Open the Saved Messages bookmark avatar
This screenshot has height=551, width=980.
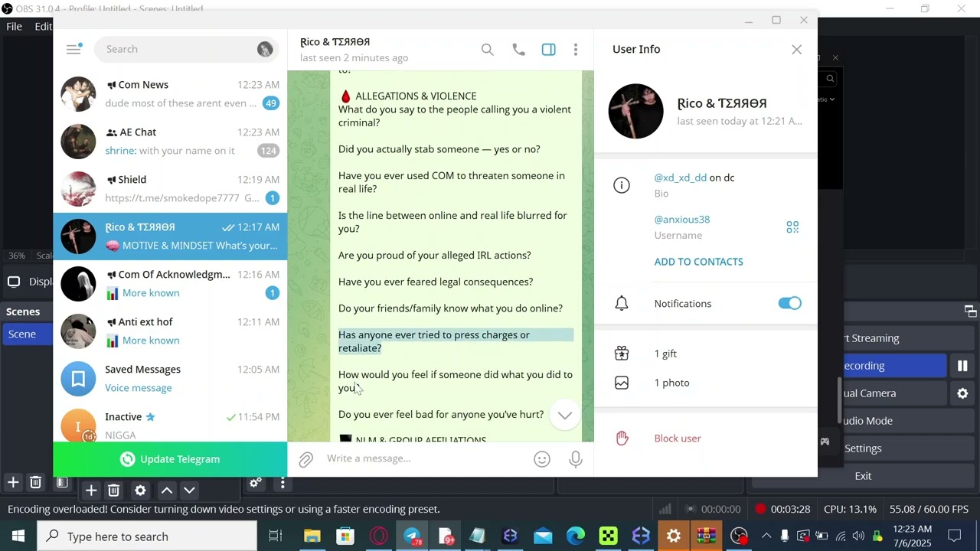(78, 379)
